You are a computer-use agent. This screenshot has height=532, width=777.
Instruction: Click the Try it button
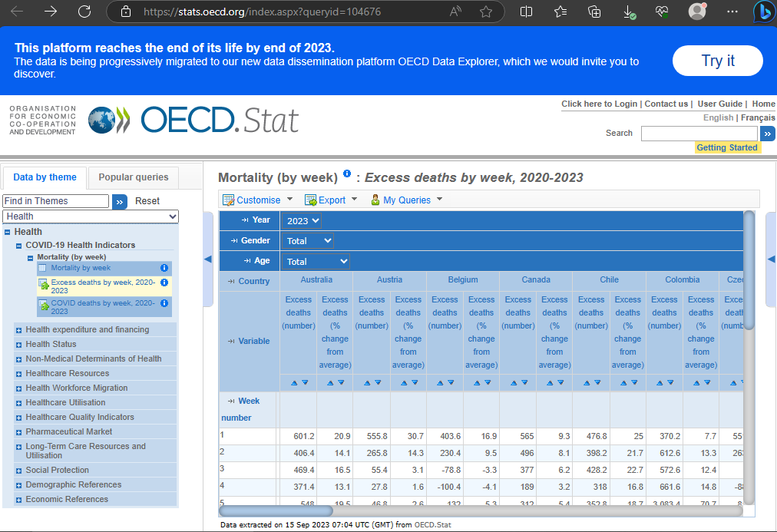718,61
